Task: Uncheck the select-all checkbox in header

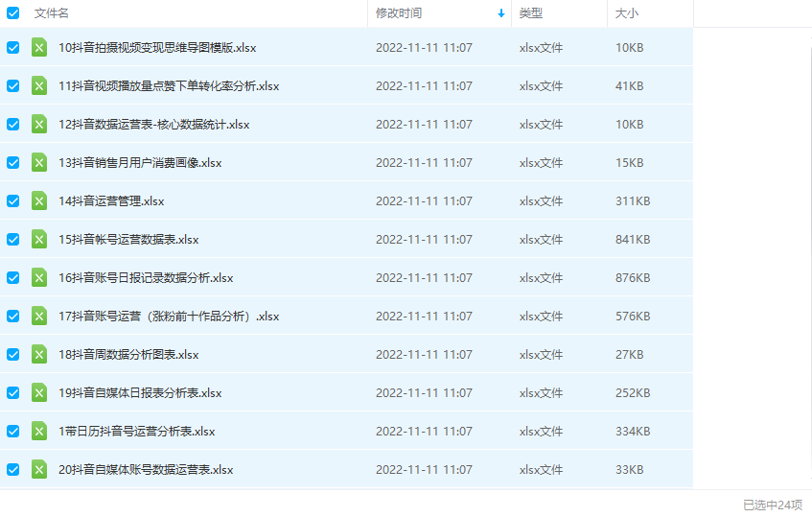Action: click(13, 13)
